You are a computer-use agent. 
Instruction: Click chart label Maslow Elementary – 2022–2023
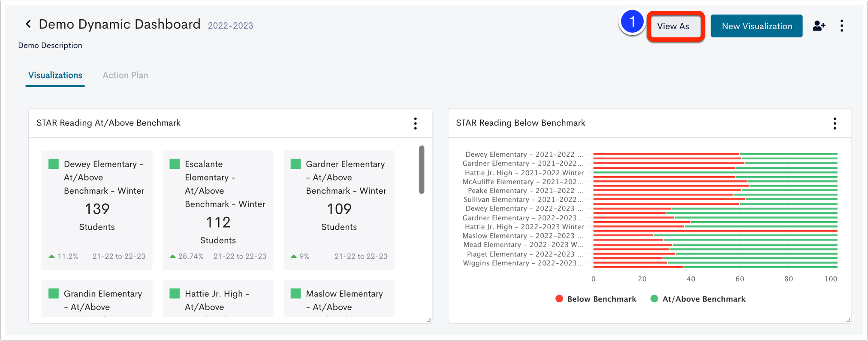pos(523,236)
